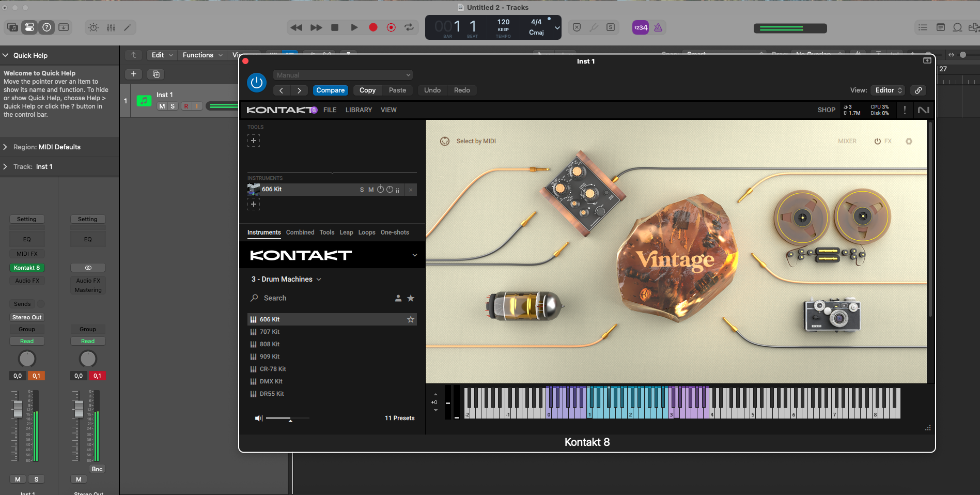Open the Note Pads button

click(x=941, y=27)
